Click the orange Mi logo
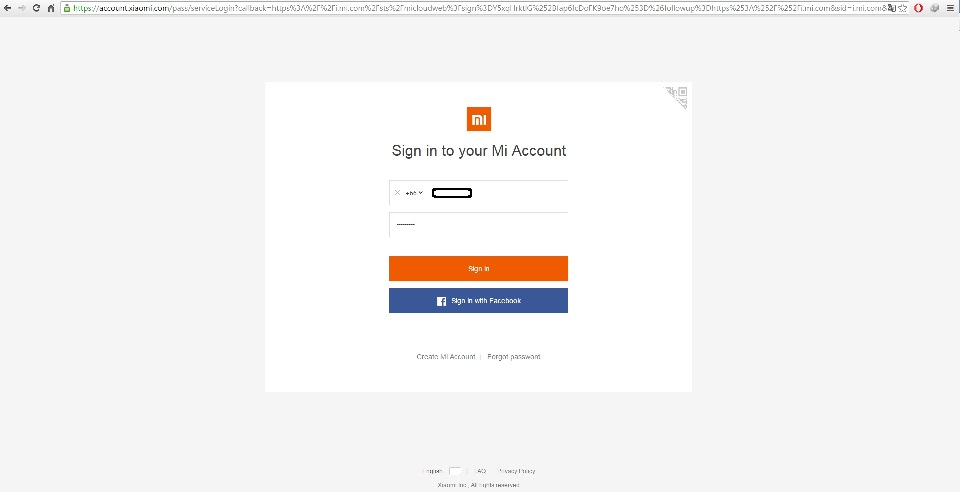Screen dimensions: 960x492 click(479, 119)
